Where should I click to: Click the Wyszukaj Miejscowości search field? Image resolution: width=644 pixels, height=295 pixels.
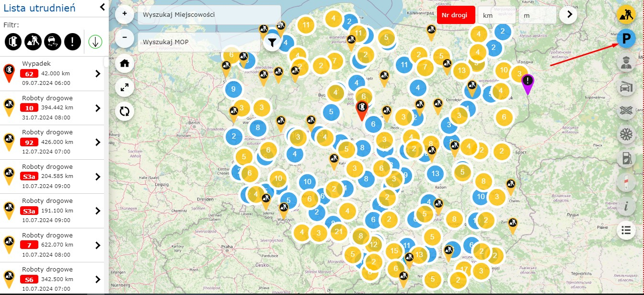(x=209, y=15)
